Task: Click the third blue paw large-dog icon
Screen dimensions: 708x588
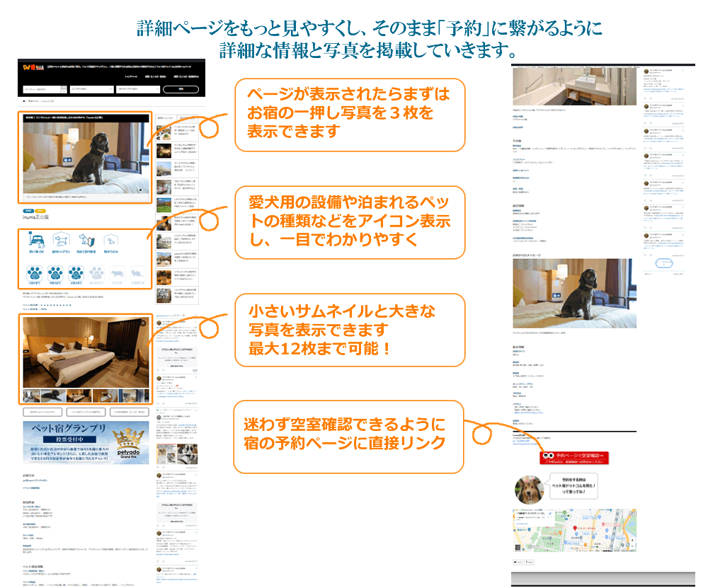Action: (76, 273)
